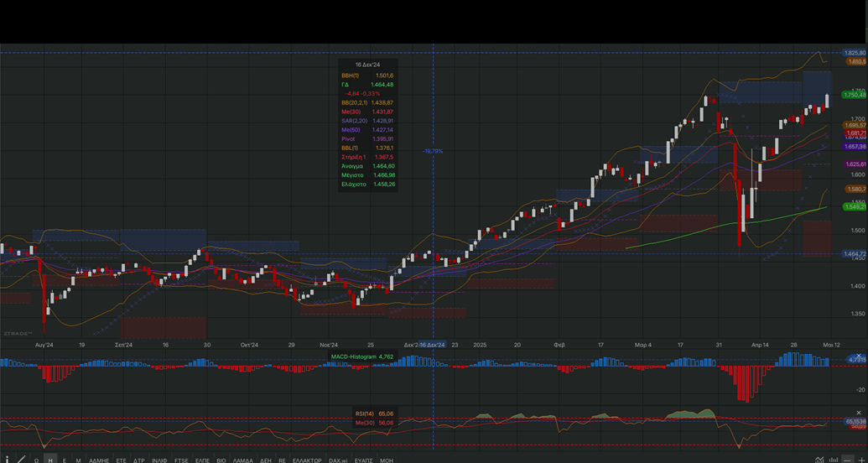Click the 2025 label on time axis
This screenshot has width=868, height=463.
[481, 345]
